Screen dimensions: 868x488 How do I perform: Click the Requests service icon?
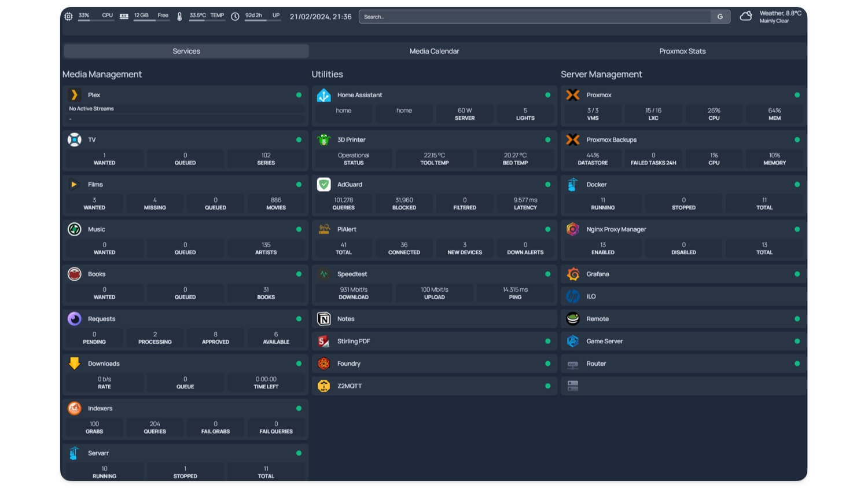74,319
